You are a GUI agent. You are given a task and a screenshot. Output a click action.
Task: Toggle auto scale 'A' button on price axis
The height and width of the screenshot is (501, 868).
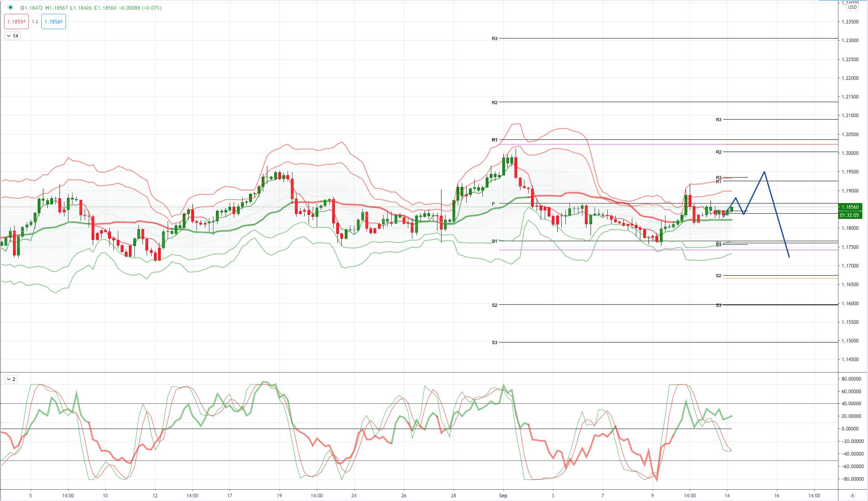pyautogui.click(x=853, y=495)
